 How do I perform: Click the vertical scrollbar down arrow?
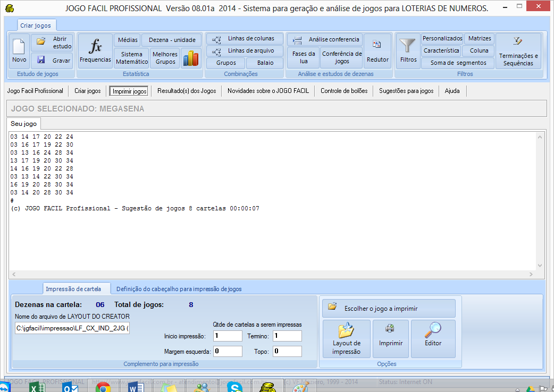point(540,266)
